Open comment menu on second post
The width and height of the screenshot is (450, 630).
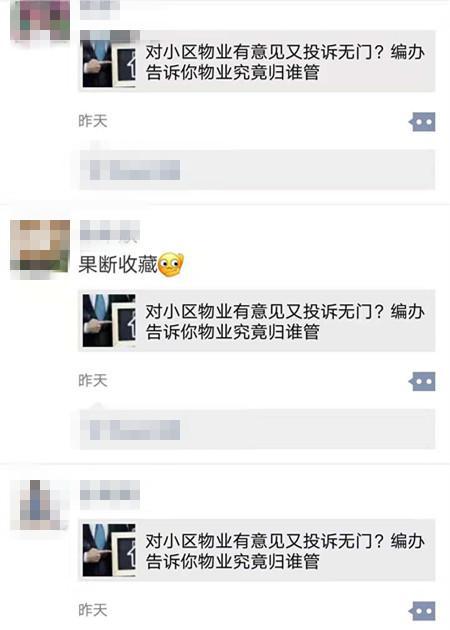[422, 381]
